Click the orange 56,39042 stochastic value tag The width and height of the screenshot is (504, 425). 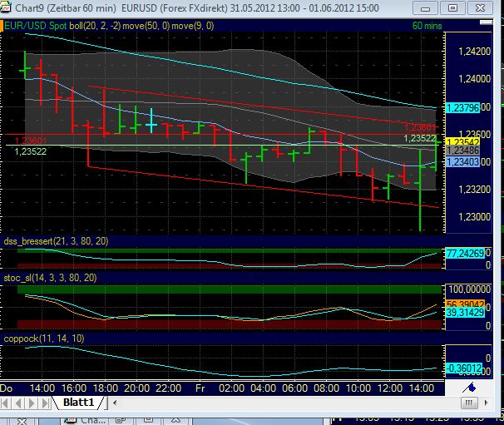pos(465,304)
